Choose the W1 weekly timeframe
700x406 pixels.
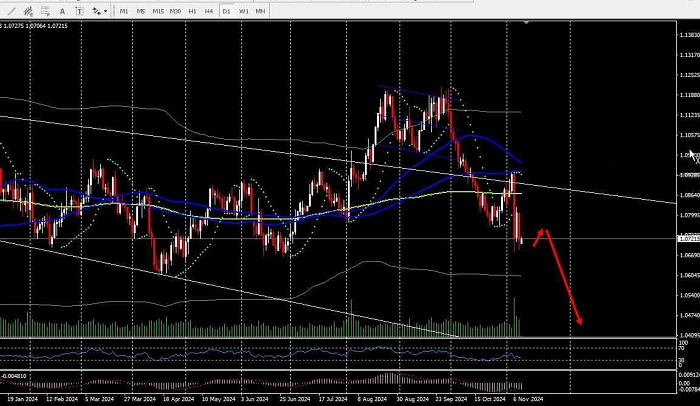coord(243,11)
